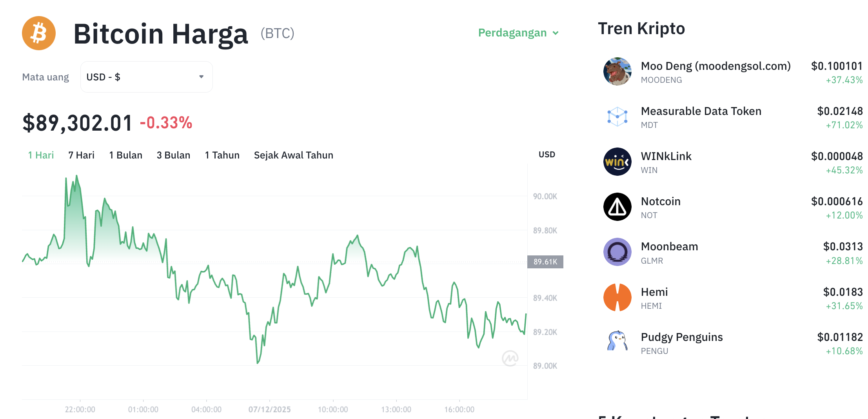
Task: Select the Moo Deng hippo icon
Action: [617, 72]
